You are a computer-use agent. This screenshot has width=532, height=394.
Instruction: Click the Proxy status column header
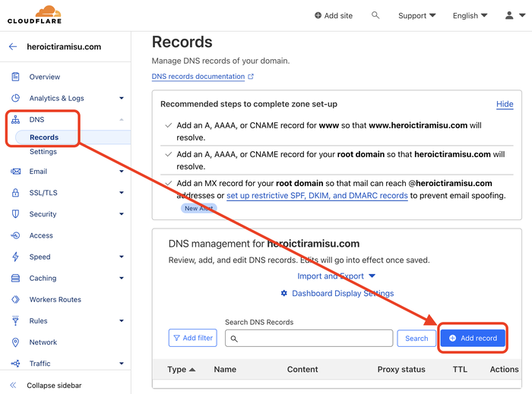click(x=401, y=369)
